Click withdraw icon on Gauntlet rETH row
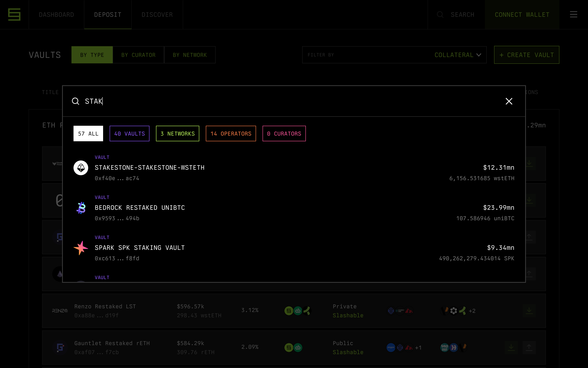Image resolution: width=588 pixels, height=368 pixels. (x=529, y=347)
